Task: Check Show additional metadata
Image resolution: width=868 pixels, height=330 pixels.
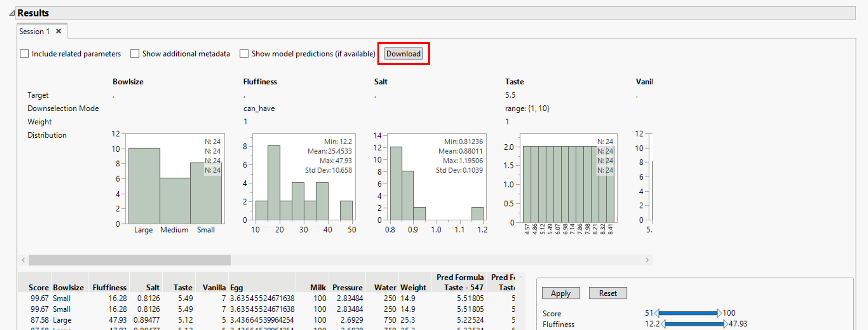Action: click(x=135, y=54)
